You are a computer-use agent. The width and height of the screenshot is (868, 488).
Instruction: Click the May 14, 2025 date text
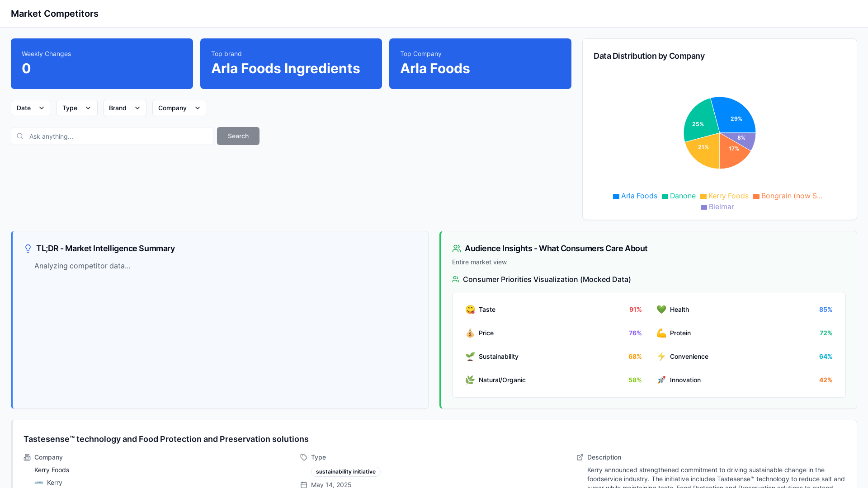(331, 485)
